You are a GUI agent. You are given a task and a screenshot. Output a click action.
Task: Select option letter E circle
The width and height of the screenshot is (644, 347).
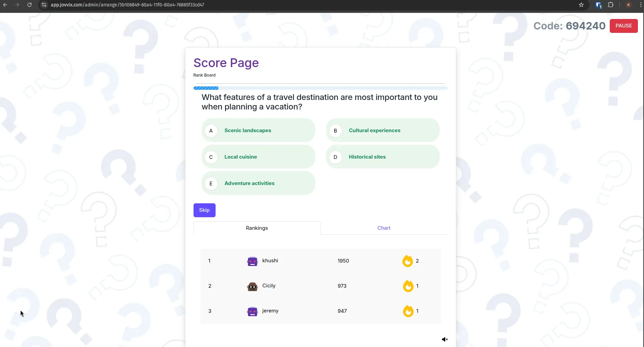211,183
